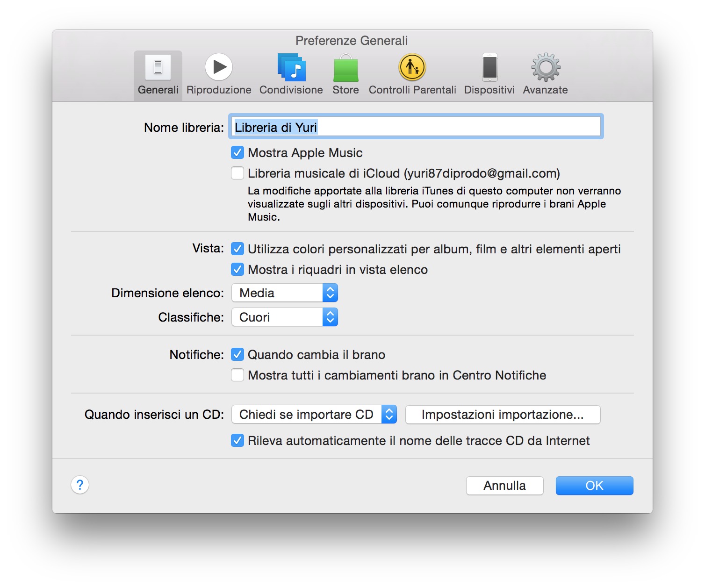Enable Libreria musicale di iCloud

point(237,173)
